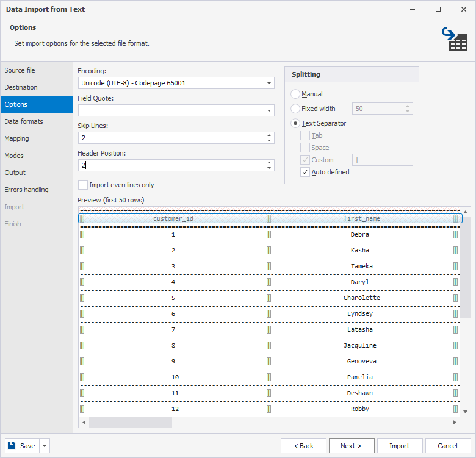
Task: Decrease Skip Lines with down arrow
Action: coord(269,140)
